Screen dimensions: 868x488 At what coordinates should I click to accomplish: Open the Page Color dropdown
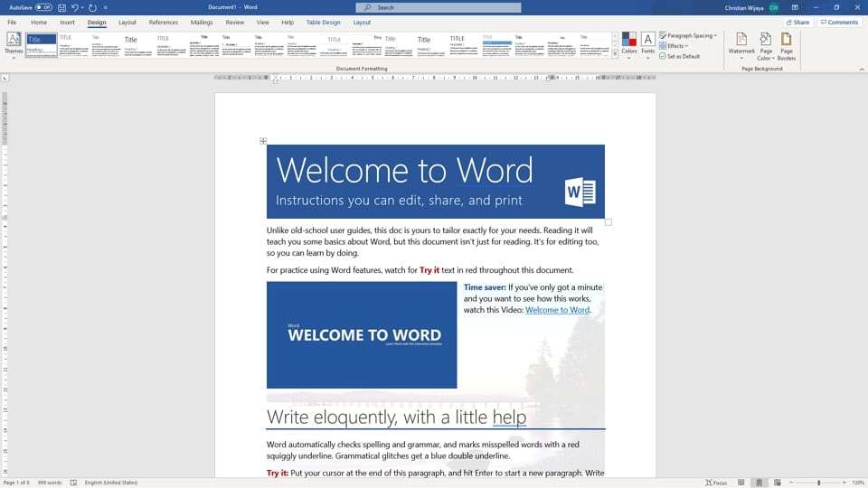click(766, 45)
